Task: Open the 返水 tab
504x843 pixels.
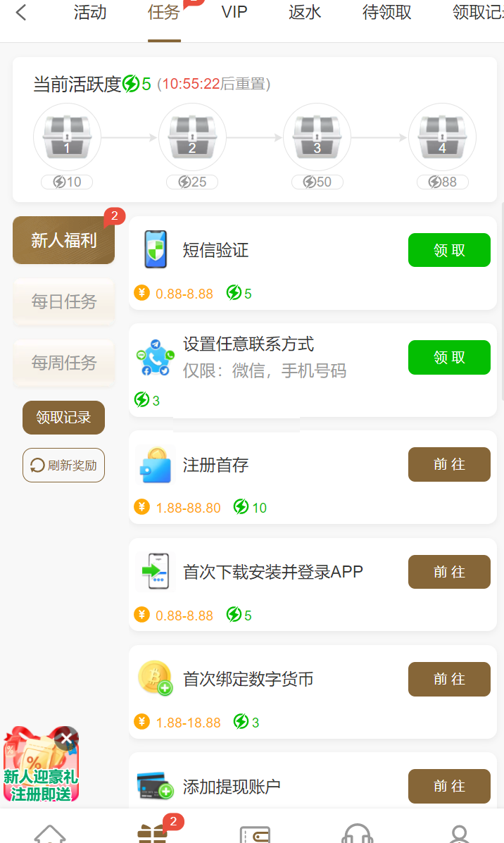Action: point(304,13)
